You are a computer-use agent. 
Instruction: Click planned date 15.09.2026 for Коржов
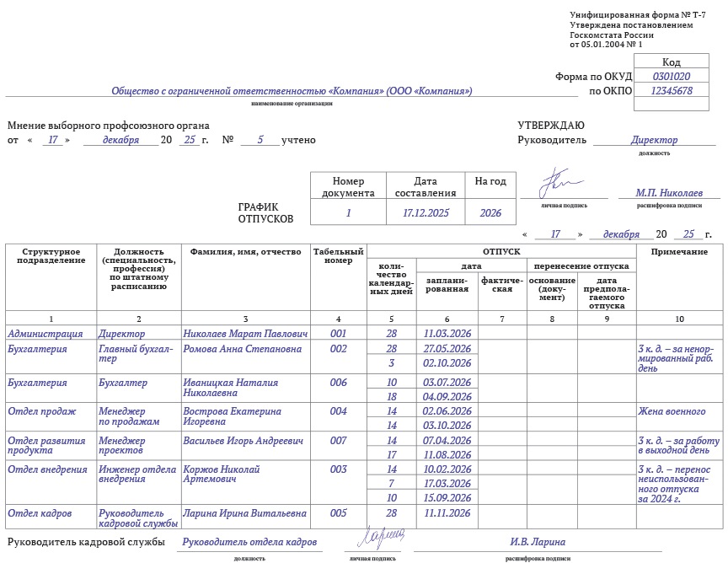(x=447, y=497)
